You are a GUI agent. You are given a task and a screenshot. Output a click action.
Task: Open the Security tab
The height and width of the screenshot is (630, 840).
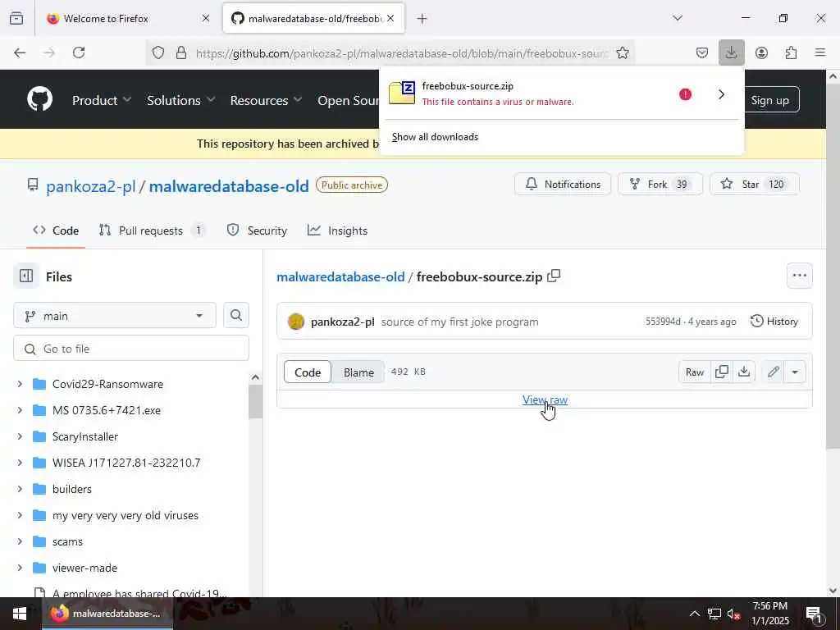(x=257, y=231)
